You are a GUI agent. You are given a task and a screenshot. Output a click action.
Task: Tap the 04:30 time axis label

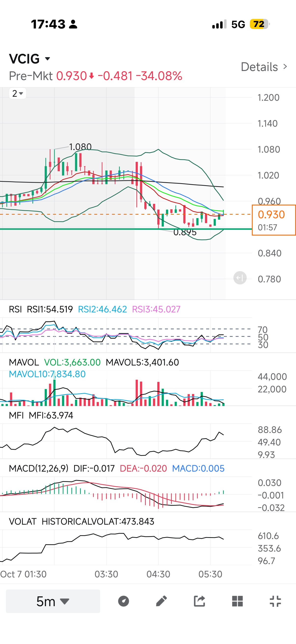[x=158, y=574]
